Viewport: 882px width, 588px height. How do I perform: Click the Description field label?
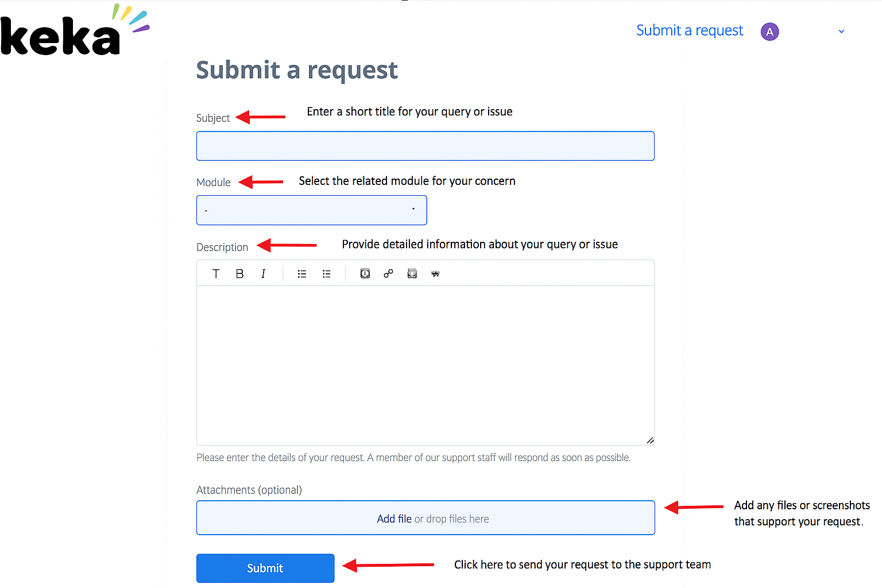pyautogui.click(x=222, y=247)
